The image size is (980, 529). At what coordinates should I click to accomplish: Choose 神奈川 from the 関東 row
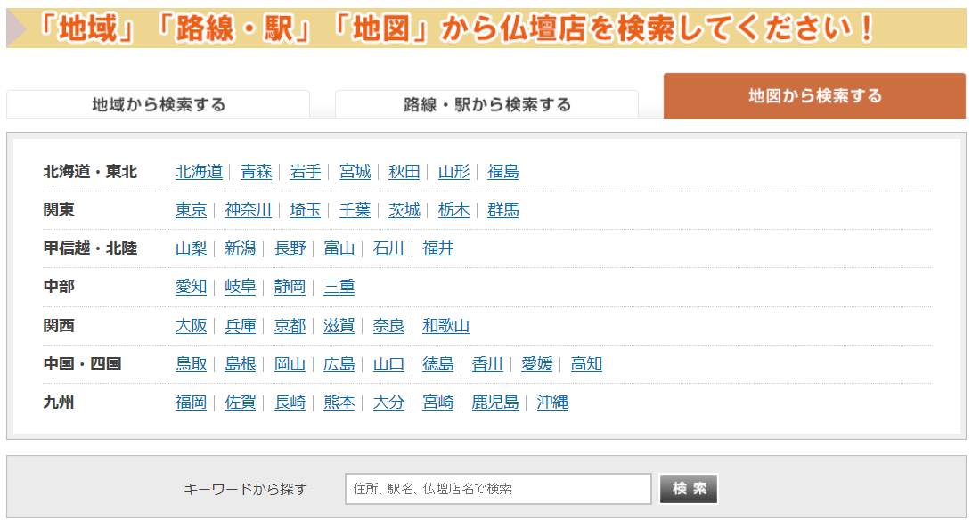click(x=248, y=210)
